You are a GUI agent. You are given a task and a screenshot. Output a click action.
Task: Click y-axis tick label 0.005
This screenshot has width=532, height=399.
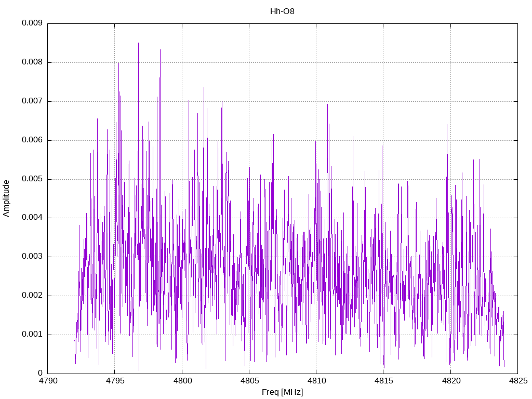point(32,179)
